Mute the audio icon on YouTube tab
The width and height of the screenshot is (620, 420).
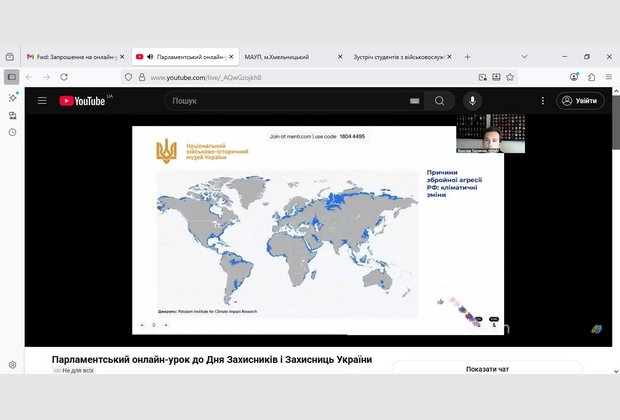150,57
